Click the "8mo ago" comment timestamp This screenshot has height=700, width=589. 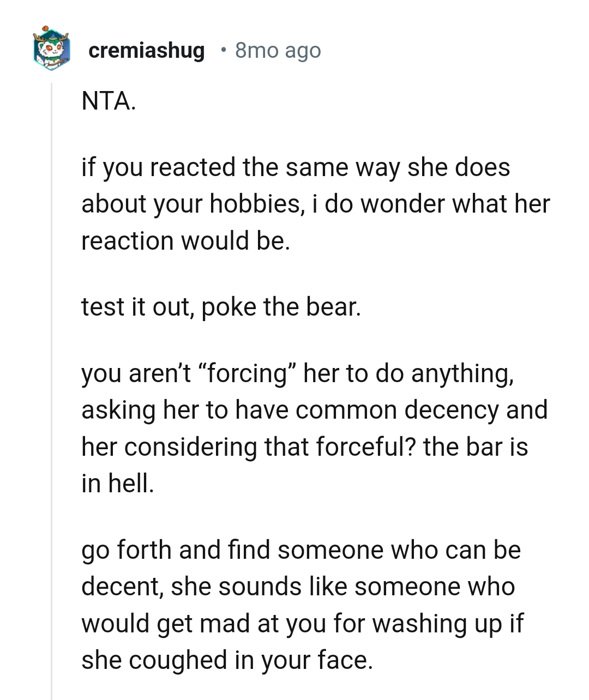tap(278, 50)
